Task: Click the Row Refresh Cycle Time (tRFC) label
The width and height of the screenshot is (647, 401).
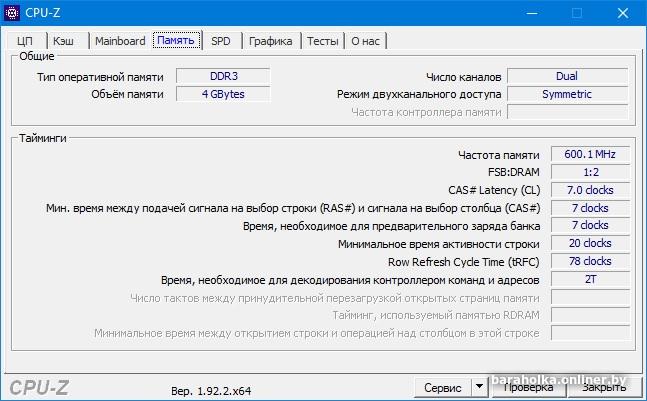Action: pos(463,262)
